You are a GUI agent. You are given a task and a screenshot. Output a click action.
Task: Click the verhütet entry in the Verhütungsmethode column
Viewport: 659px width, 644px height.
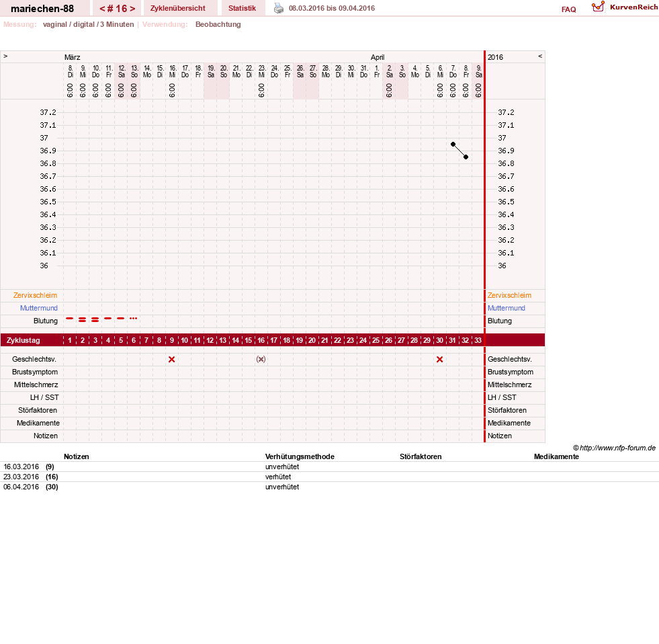click(278, 477)
